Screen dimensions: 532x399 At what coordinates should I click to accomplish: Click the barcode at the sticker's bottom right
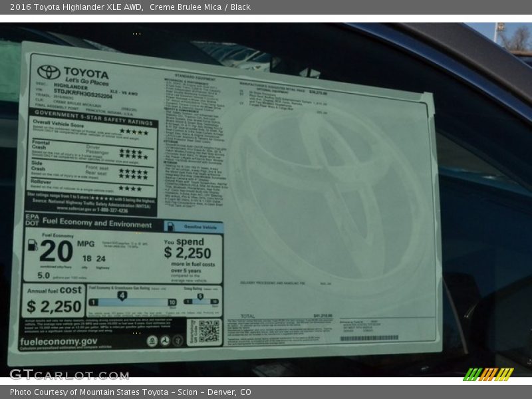pos(369,338)
